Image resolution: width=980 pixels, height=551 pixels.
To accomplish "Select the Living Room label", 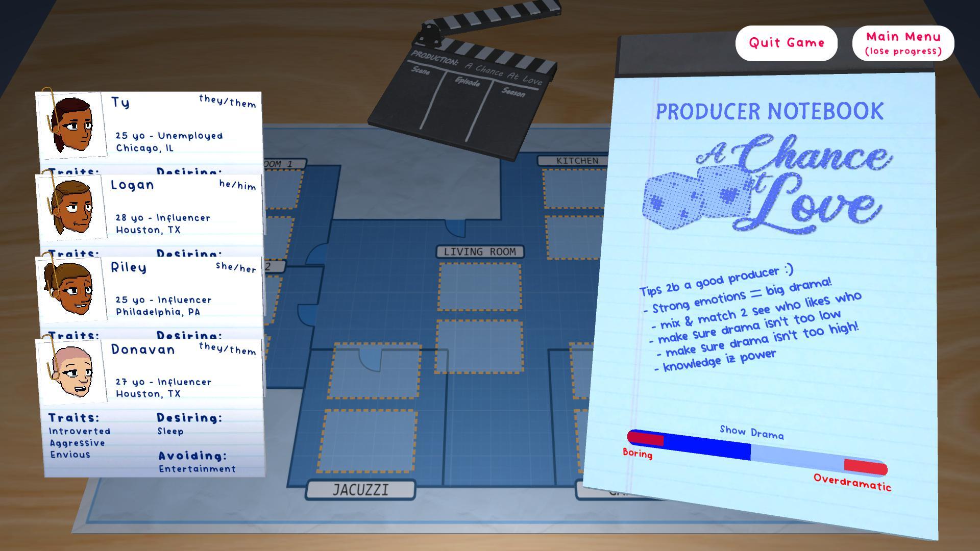I will (480, 252).
